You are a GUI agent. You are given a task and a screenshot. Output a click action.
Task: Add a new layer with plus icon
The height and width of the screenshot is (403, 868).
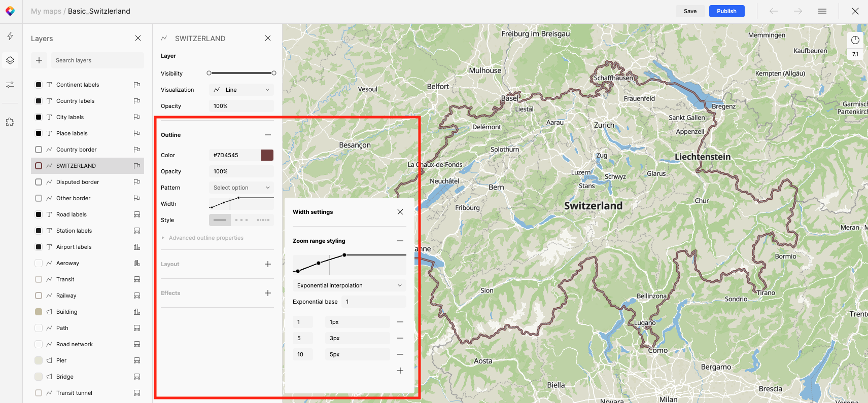[x=39, y=60]
